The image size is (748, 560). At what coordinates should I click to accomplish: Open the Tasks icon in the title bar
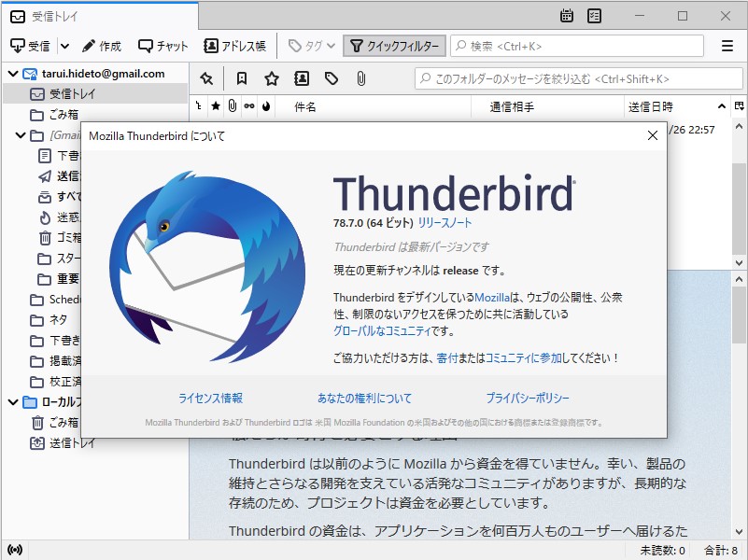click(x=593, y=16)
